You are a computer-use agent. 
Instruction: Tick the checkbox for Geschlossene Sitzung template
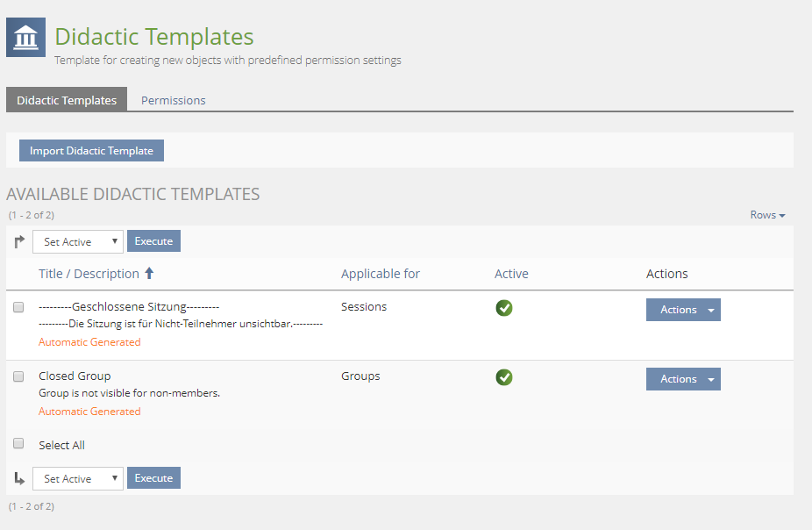tap(18, 307)
